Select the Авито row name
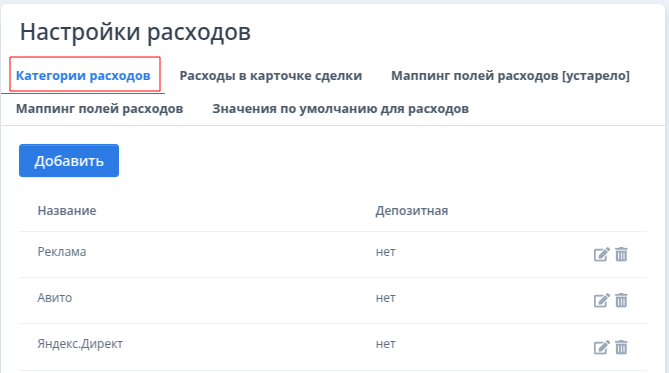The image size is (669, 373). 55,297
